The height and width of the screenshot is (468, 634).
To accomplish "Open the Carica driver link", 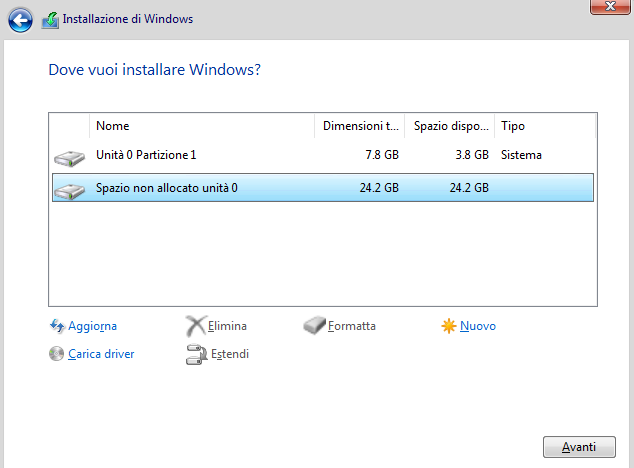I will 101,354.
